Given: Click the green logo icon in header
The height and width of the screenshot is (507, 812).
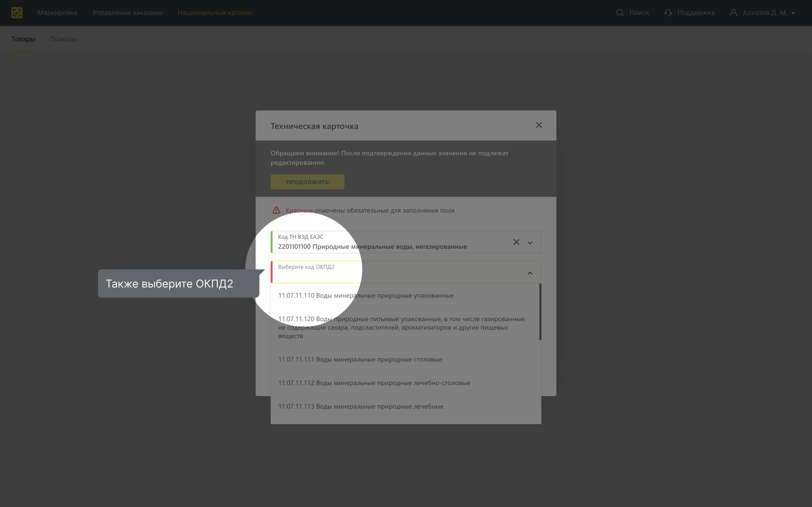Looking at the screenshot, I should (17, 13).
